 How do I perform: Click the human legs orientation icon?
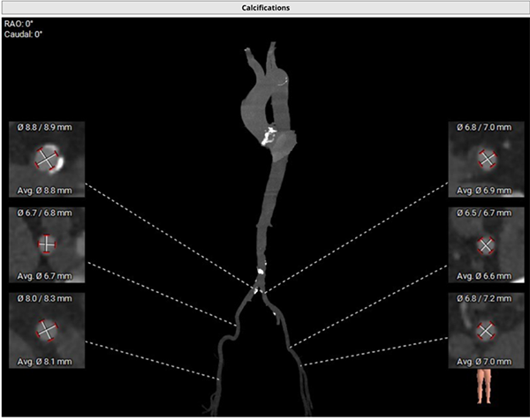484,386
